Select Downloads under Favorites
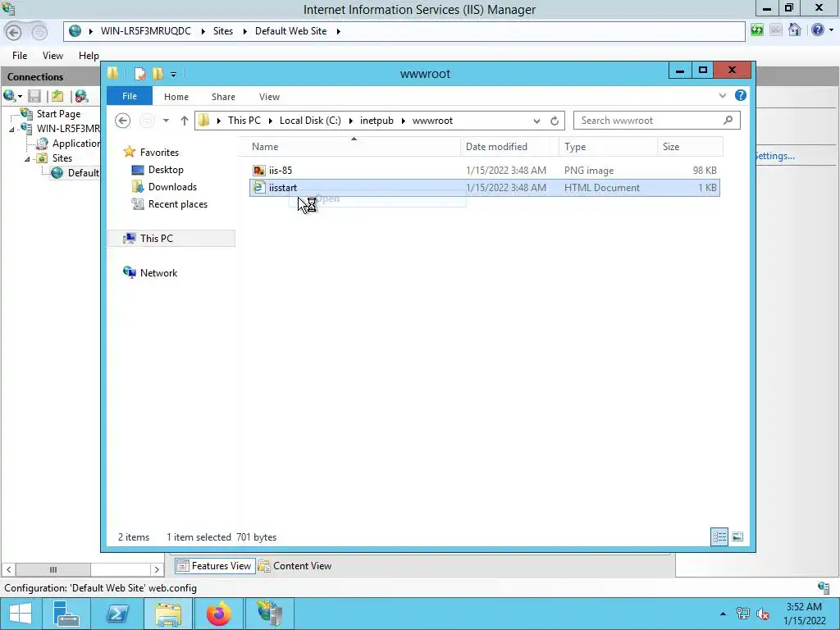The width and height of the screenshot is (840, 630). click(x=172, y=187)
